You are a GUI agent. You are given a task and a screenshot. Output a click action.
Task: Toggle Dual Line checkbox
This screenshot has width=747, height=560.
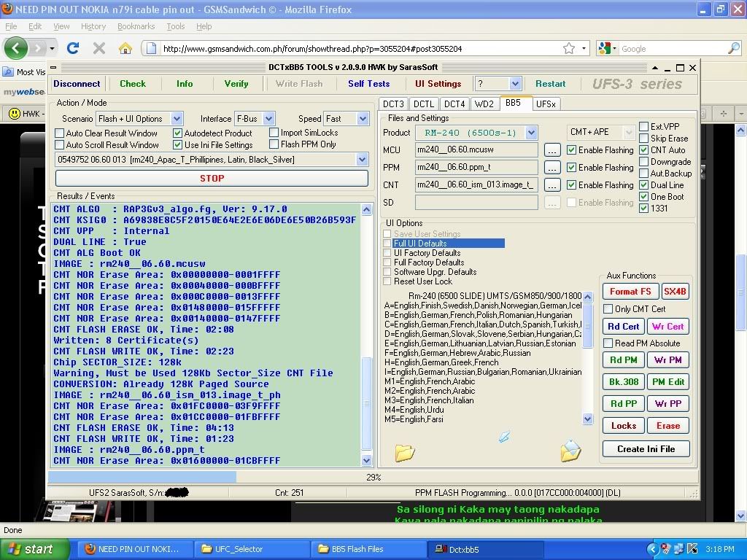[643, 184]
